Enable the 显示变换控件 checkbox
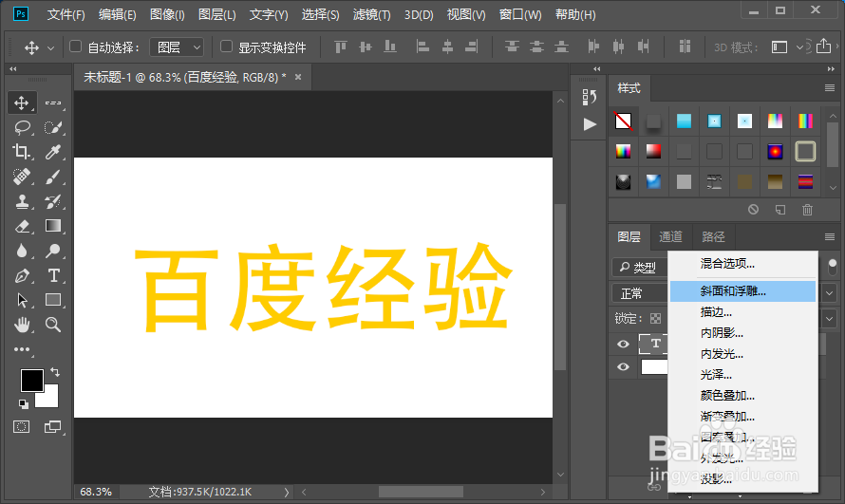845x504 pixels. coord(226,47)
